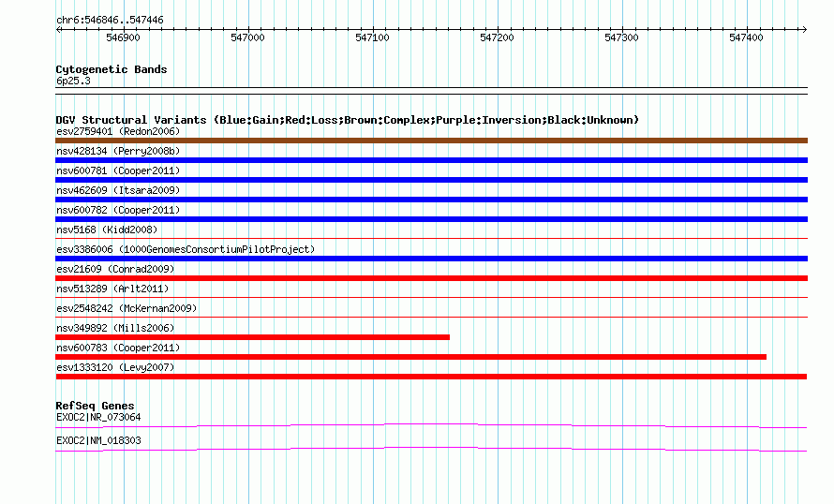This screenshot has width=834, height=504.
Task: Select the blue nsv462609 gain bar
Action: coord(431,200)
